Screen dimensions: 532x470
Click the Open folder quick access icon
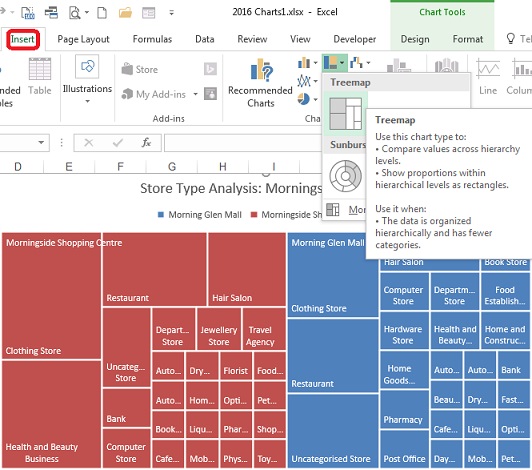coord(125,13)
